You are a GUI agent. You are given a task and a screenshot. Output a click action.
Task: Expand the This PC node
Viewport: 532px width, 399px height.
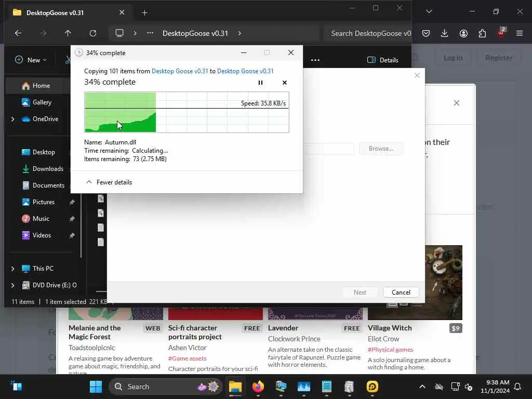(12, 269)
